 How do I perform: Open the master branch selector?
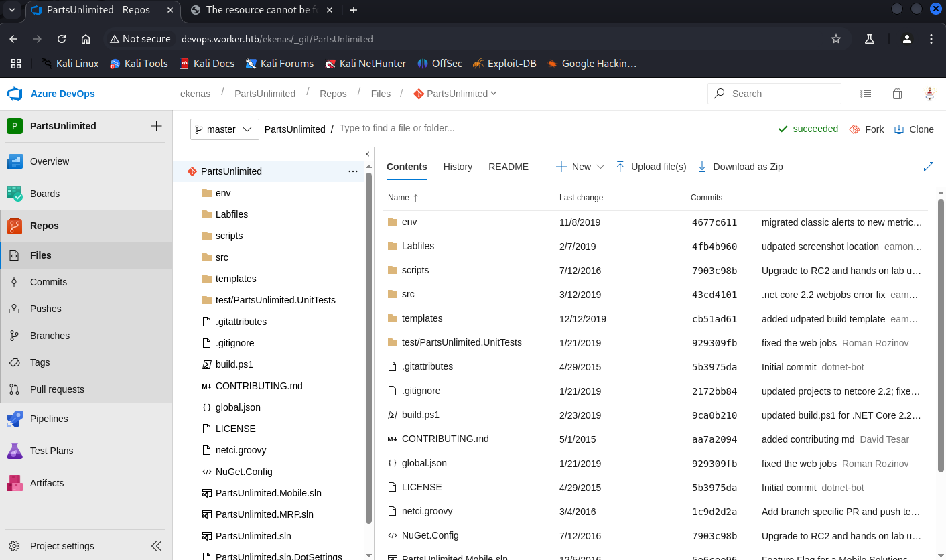click(224, 129)
